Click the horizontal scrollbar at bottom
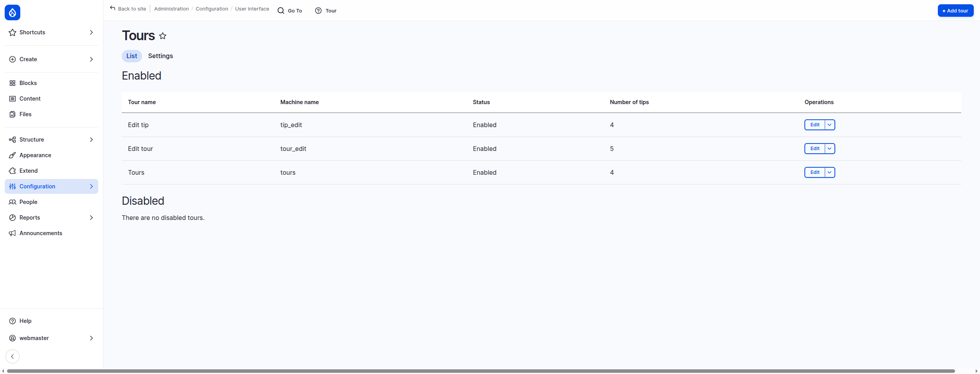Viewport: 980px width, 374px height. [481, 371]
